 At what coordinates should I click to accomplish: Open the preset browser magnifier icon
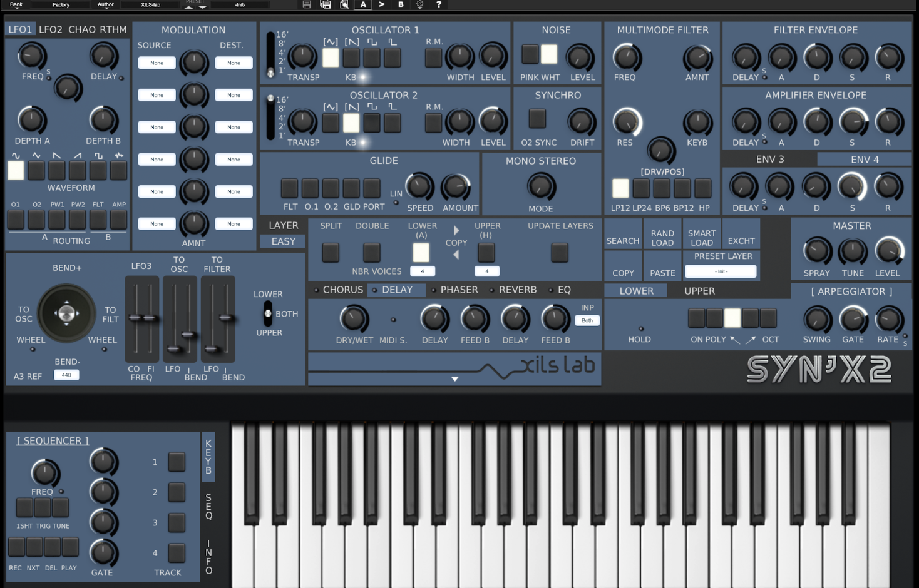pos(344,4)
